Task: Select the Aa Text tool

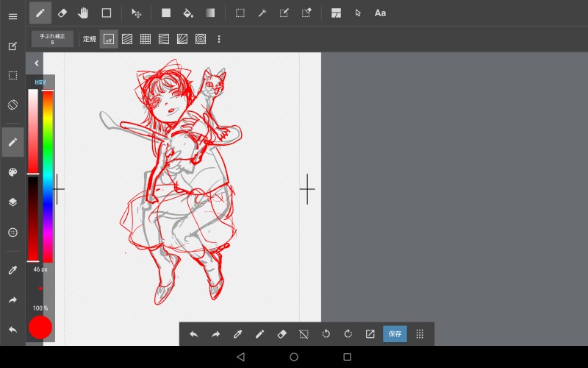Action: point(380,13)
